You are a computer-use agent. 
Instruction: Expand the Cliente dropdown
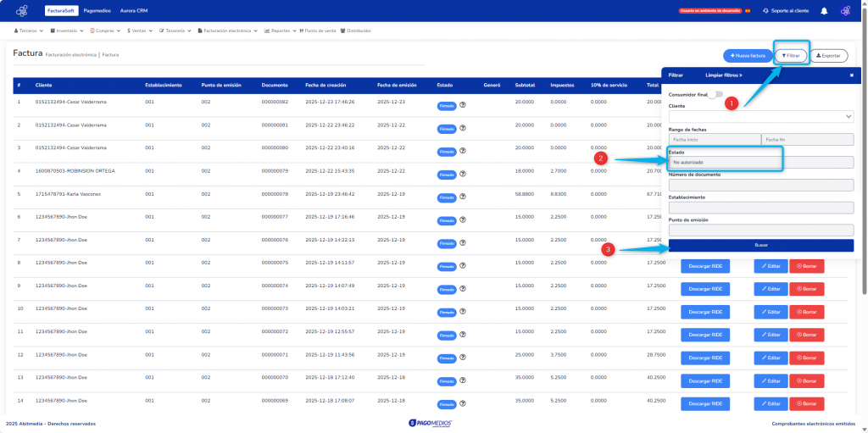[760, 116]
